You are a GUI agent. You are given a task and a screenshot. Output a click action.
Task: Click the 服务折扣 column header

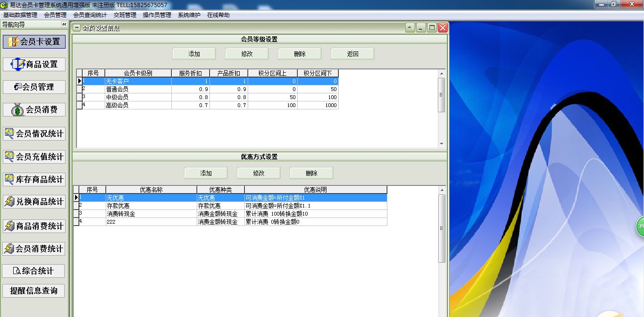[191, 73]
